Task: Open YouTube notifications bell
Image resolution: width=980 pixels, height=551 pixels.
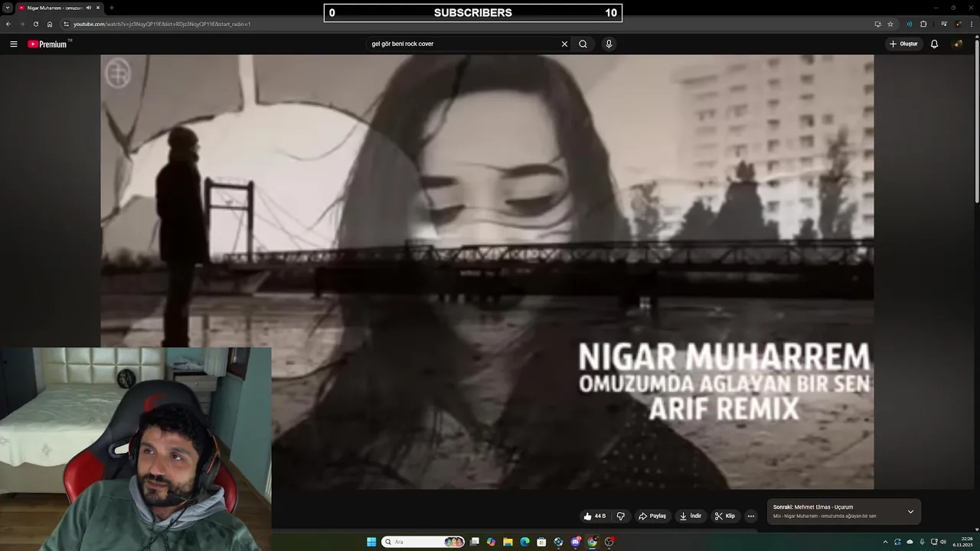Action: (934, 44)
